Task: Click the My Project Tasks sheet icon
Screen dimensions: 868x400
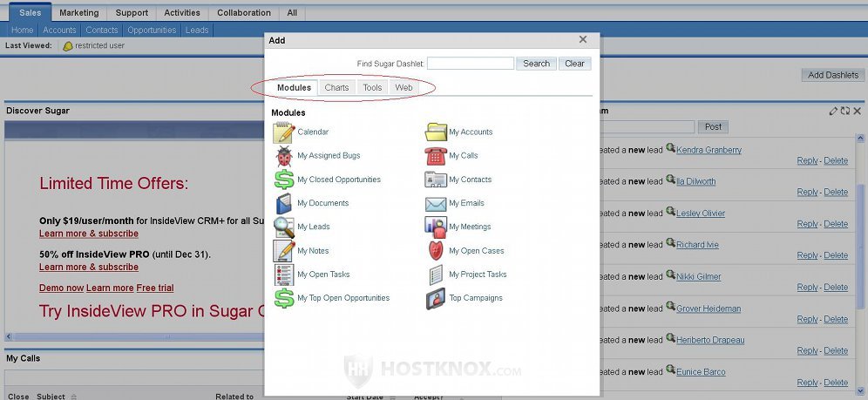Action: [x=436, y=275]
